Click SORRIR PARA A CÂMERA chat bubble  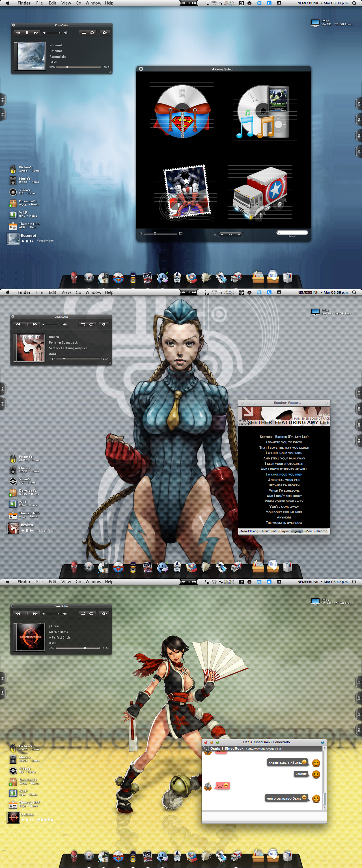click(x=287, y=763)
